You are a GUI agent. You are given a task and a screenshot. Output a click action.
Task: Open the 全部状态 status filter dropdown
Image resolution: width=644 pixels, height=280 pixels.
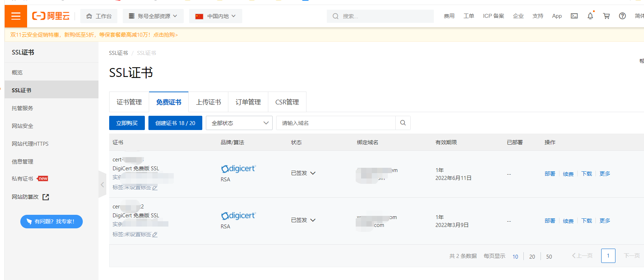[239, 123]
